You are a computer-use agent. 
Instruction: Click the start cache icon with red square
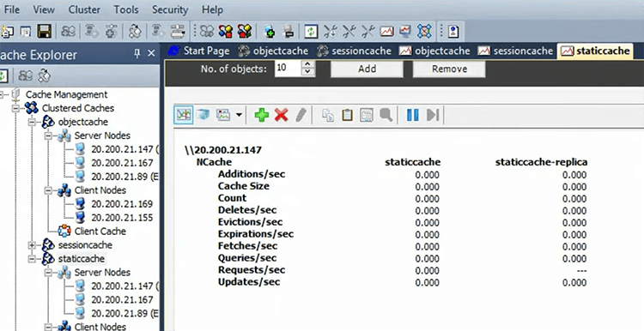tap(226, 31)
